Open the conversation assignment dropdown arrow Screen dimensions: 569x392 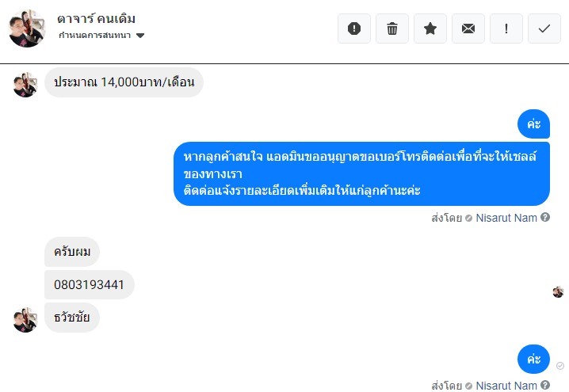140,36
